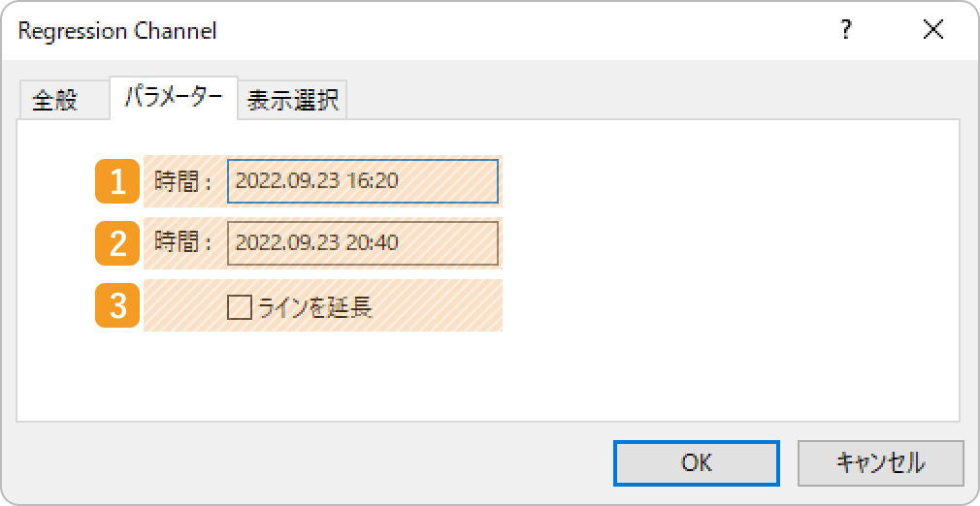Focus the time field showing 2022.09.23 20:40
This screenshot has width=980, height=506.
pos(363,243)
